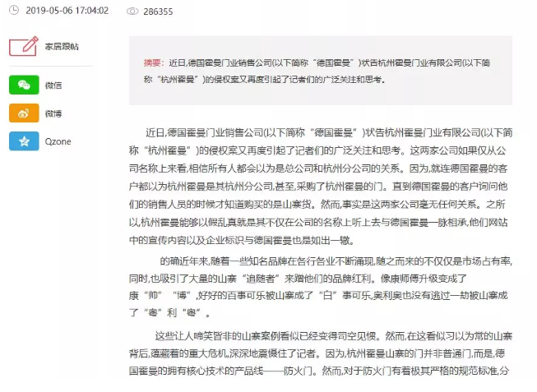The image size is (537, 392).
Task: Click the view count 286355
Action: pos(158,12)
